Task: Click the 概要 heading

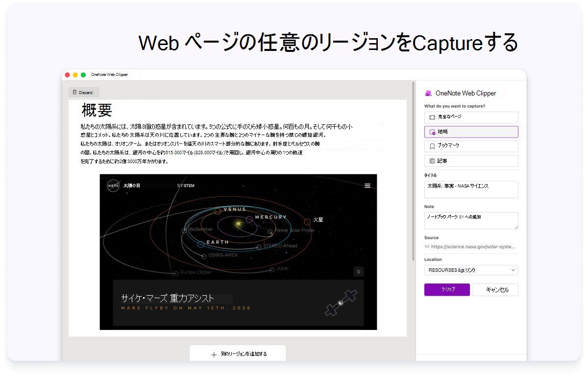Action: (97, 111)
